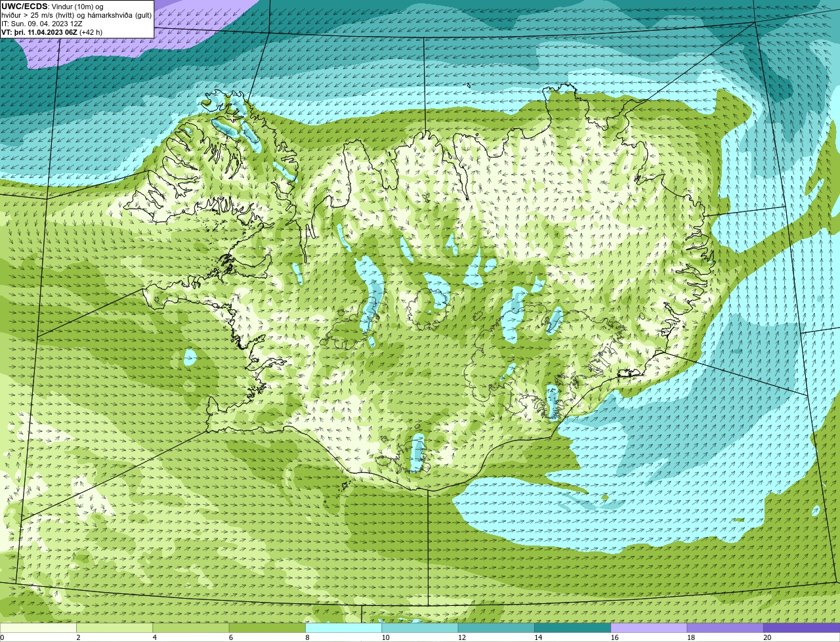Image resolution: width=840 pixels, height=642 pixels.
Task: Click the legend scale label '16'
Action: 614,637
